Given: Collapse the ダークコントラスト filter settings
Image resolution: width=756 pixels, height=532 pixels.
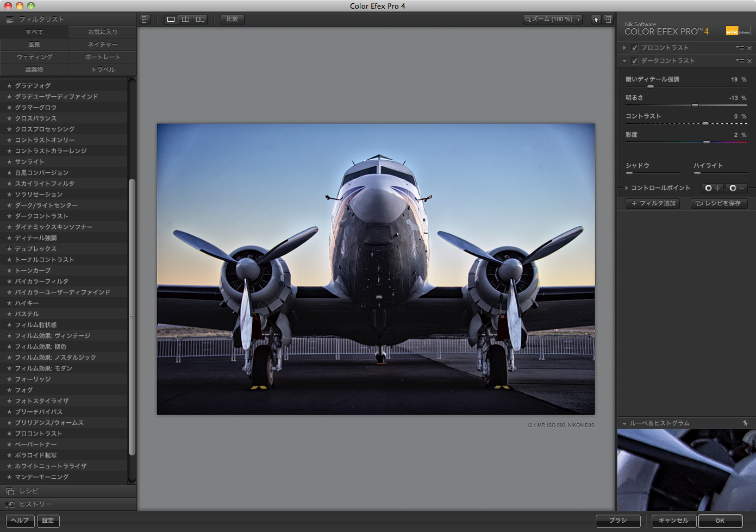Looking at the screenshot, I should pyautogui.click(x=624, y=60).
